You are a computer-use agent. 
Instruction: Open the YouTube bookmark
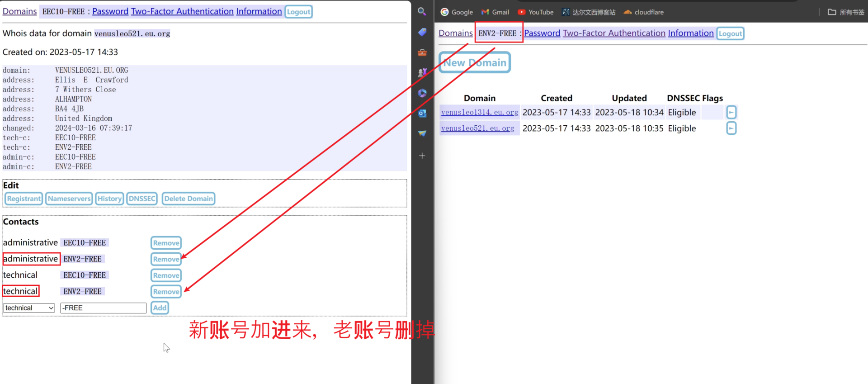point(536,12)
